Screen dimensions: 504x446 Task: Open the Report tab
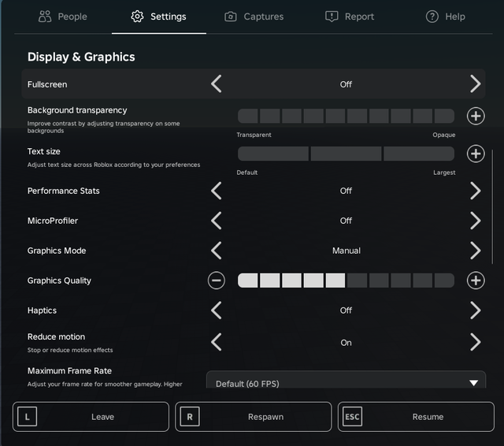pyautogui.click(x=350, y=17)
